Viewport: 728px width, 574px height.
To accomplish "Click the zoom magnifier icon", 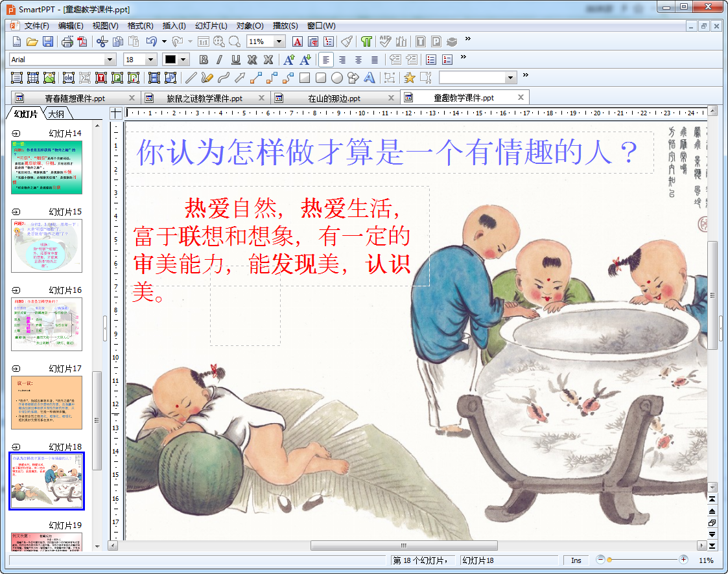I will click(235, 41).
